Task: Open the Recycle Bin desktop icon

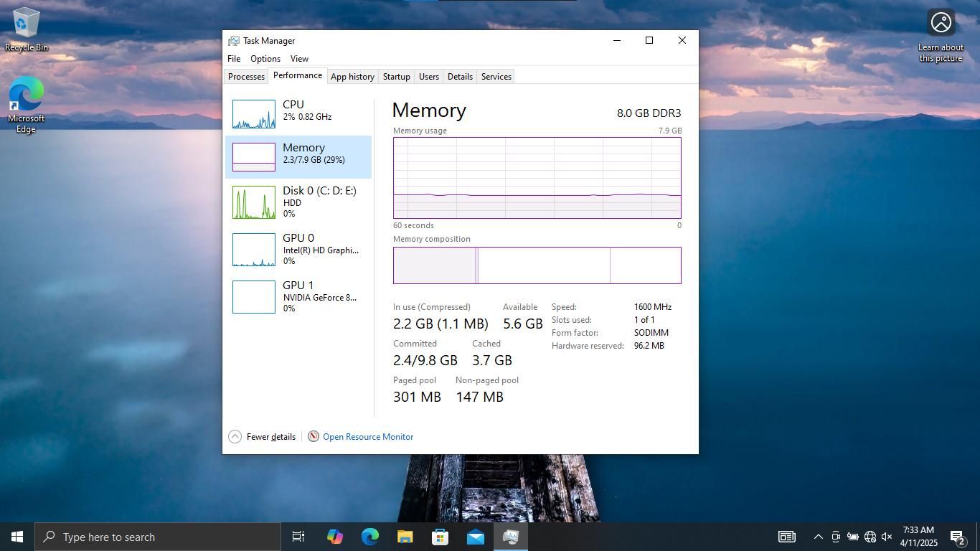Action: tap(27, 29)
